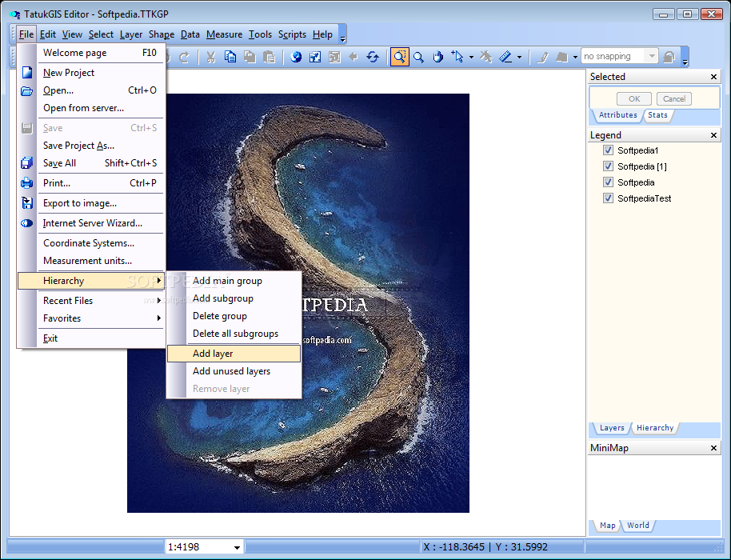Click the full extent globe icon

(296, 57)
